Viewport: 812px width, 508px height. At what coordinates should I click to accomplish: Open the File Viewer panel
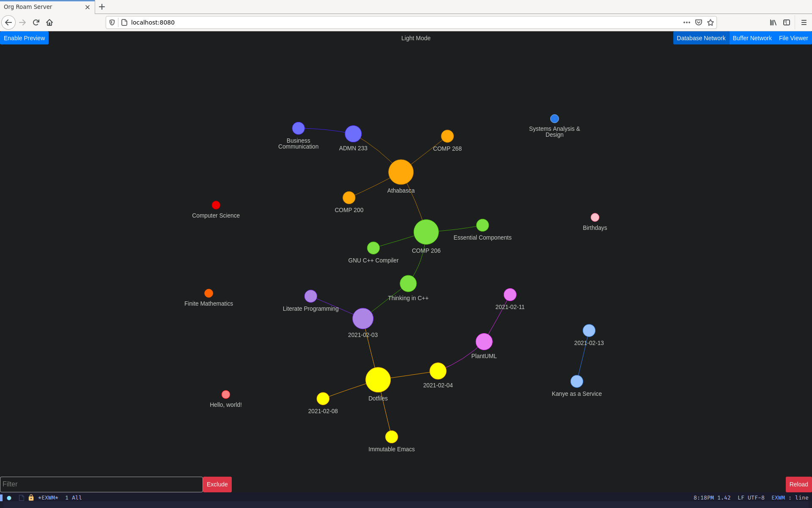click(x=793, y=38)
